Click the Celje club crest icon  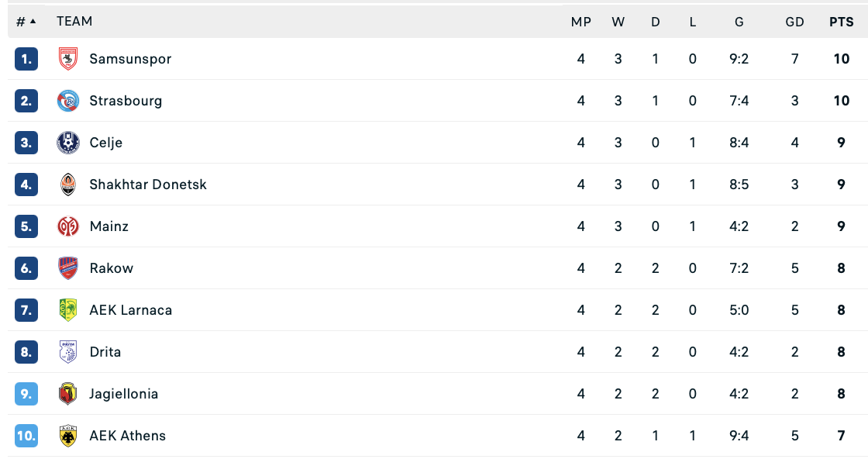pyautogui.click(x=68, y=143)
